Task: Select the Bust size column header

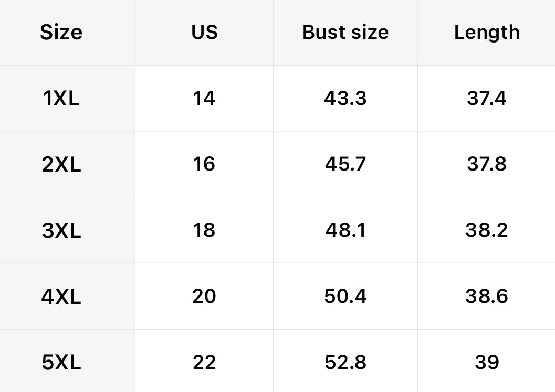Action: pos(345,33)
